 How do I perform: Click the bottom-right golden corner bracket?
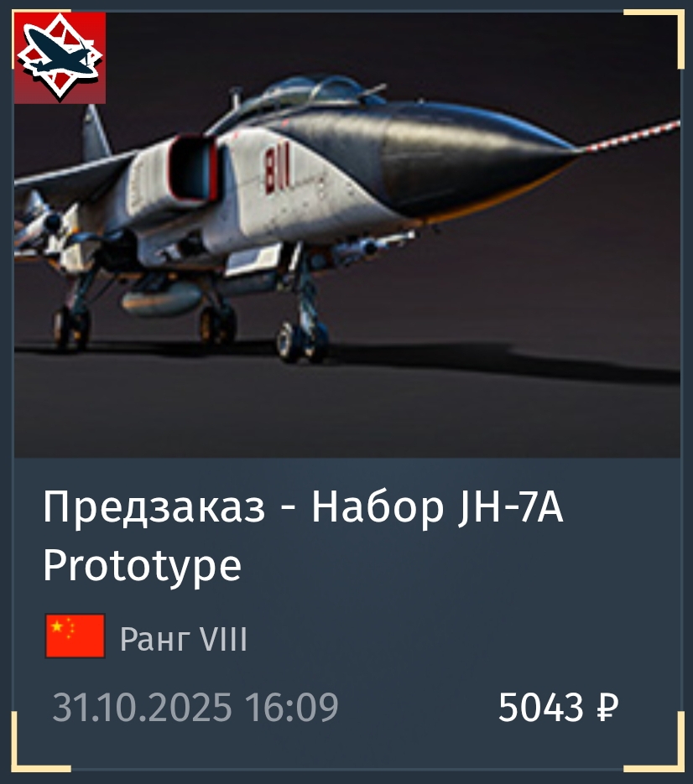[x=655, y=742]
